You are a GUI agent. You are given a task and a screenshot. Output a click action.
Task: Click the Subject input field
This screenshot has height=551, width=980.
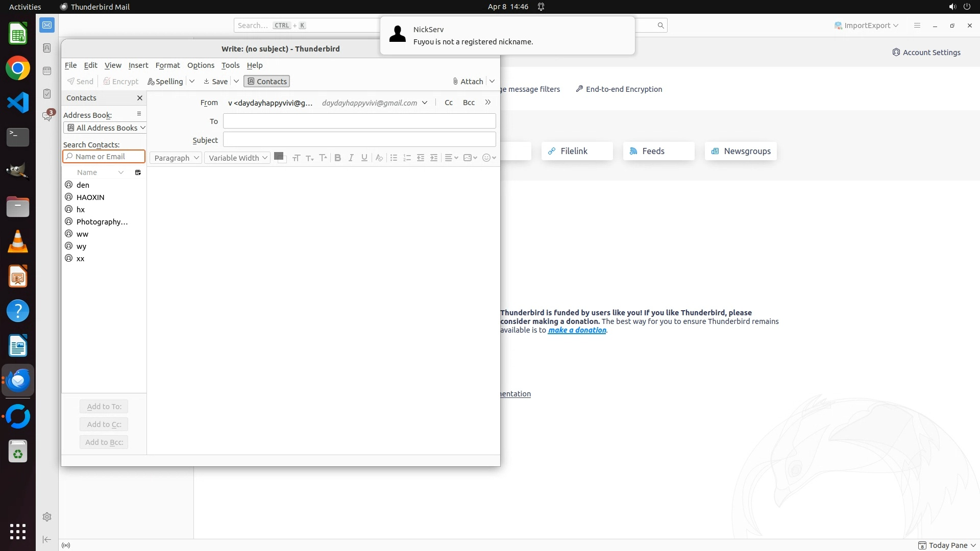click(359, 140)
